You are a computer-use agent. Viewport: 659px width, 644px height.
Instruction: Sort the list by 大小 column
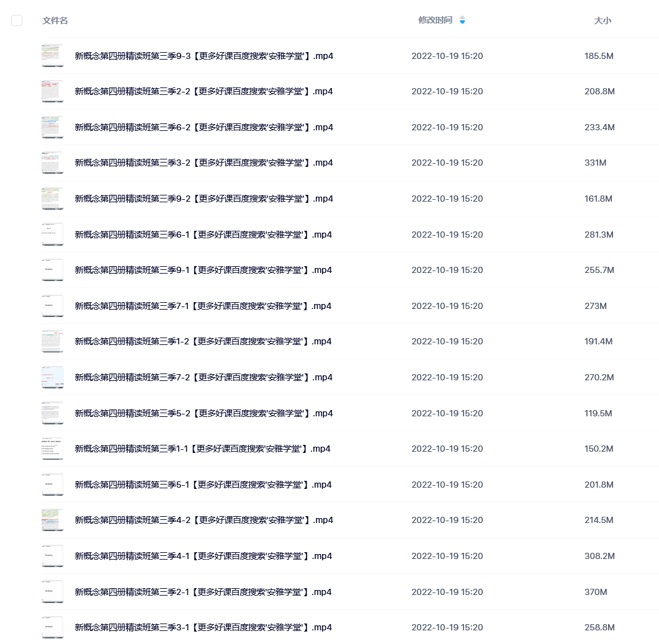point(603,20)
